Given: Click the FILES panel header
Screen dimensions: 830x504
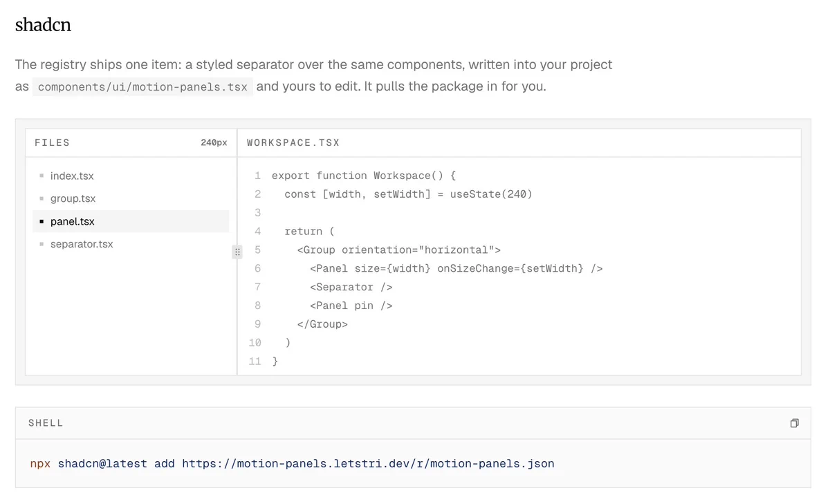Looking at the screenshot, I should tap(131, 142).
